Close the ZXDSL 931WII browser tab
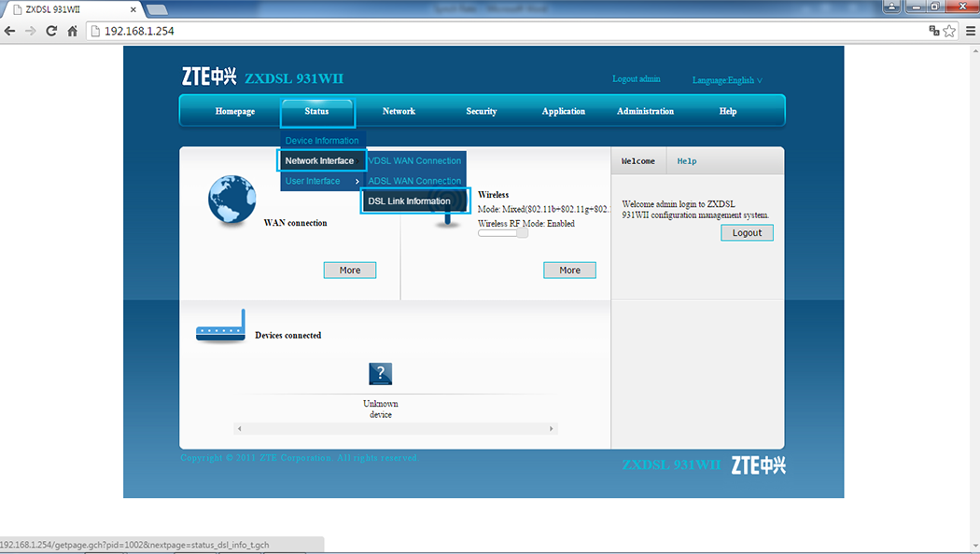Viewport: 980px width, 554px height. (133, 9)
